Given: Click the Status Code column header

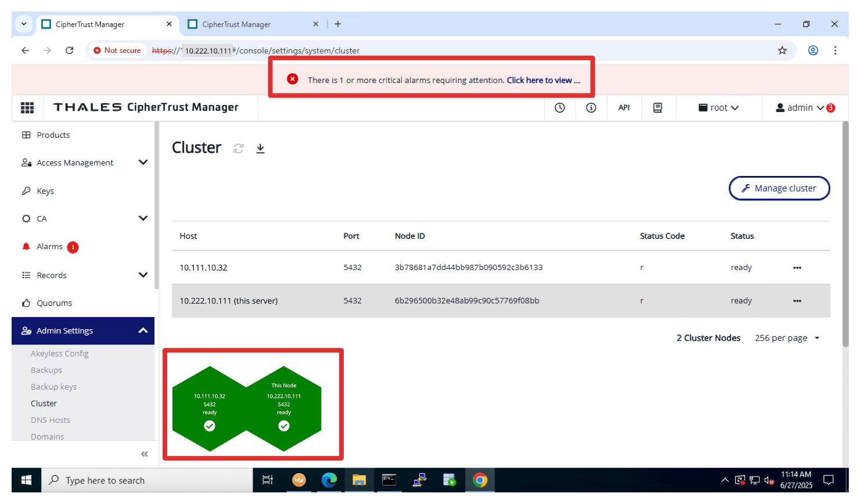Looking at the screenshot, I should tap(662, 236).
